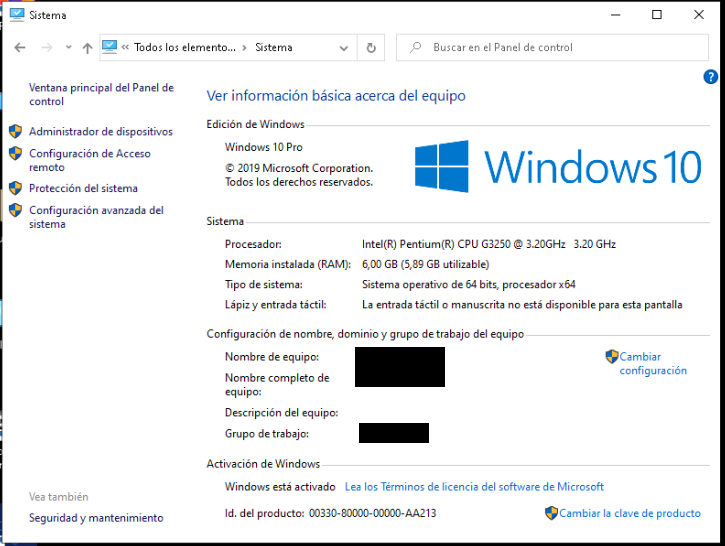Click Cambiar la clave de producto
725x546 pixels.
click(x=630, y=513)
